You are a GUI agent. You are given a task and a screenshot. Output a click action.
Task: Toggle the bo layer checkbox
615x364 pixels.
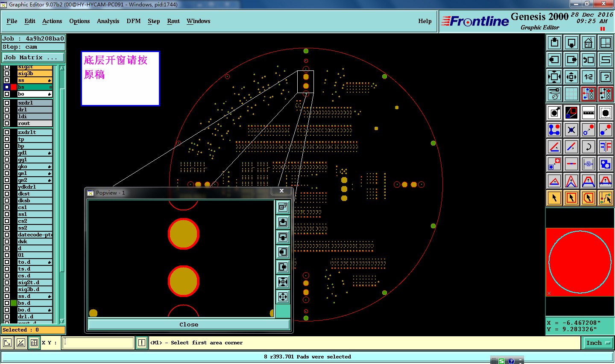tap(7, 94)
